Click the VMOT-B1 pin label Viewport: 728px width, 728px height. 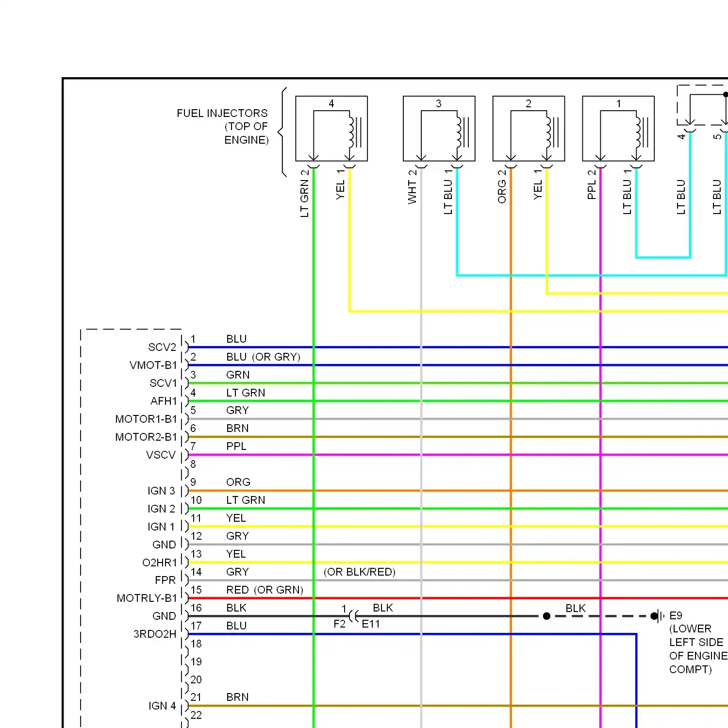tap(153, 365)
